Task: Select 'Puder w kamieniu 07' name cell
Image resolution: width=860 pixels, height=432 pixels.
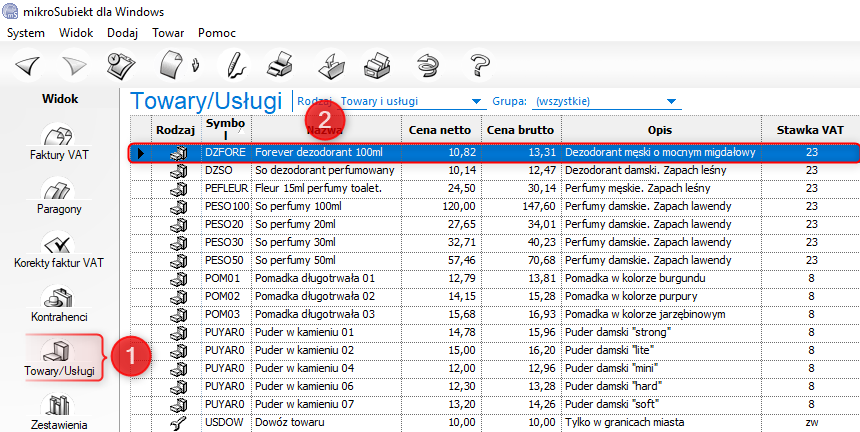Action: tap(326, 405)
